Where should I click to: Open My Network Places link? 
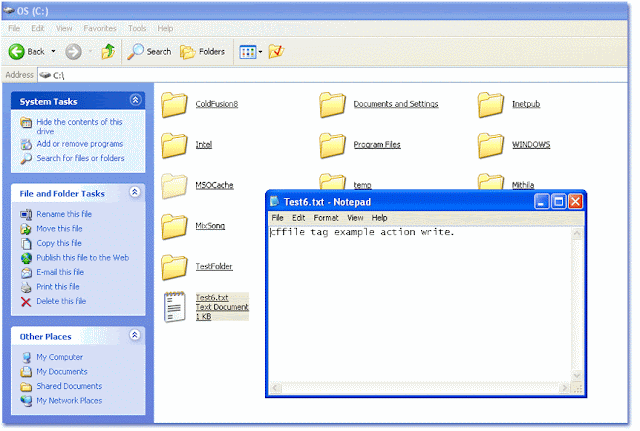69,401
